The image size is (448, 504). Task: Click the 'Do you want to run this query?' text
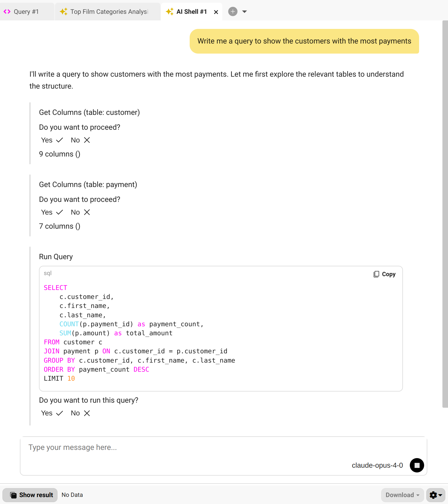pyautogui.click(x=89, y=400)
